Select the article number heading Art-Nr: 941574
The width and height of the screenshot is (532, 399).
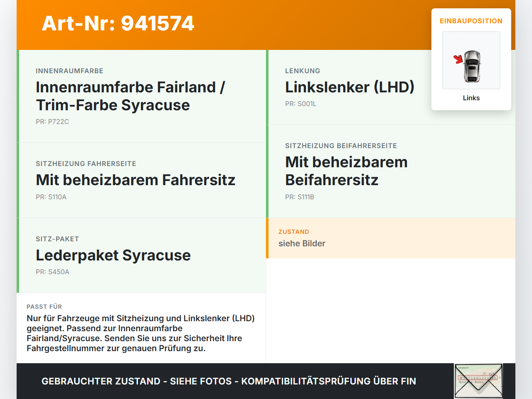pyautogui.click(x=118, y=23)
